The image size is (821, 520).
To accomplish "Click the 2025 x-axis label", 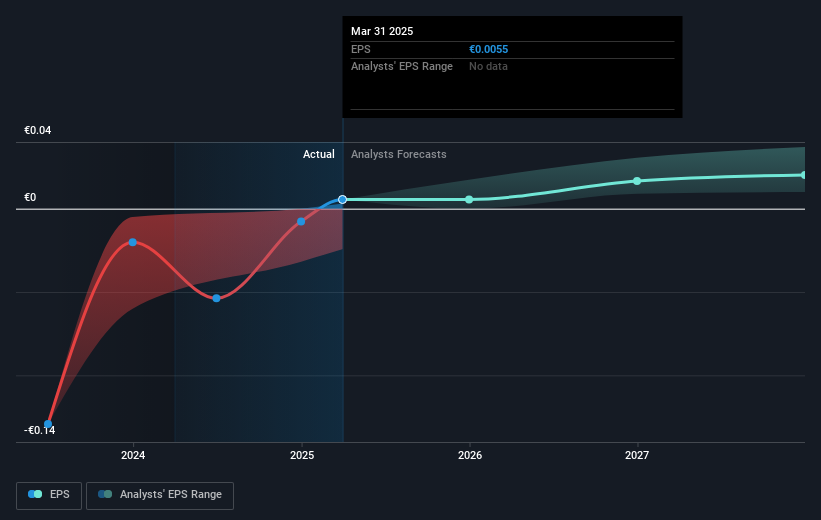I will (302, 455).
